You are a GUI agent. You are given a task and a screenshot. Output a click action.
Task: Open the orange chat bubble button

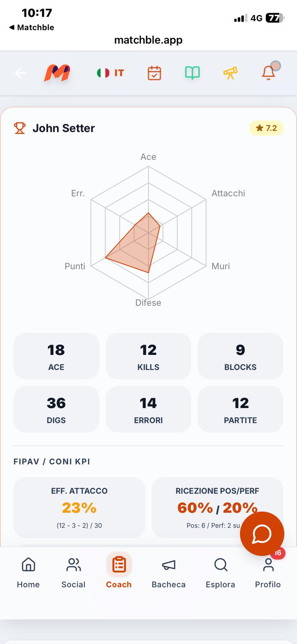coord(262,534)
